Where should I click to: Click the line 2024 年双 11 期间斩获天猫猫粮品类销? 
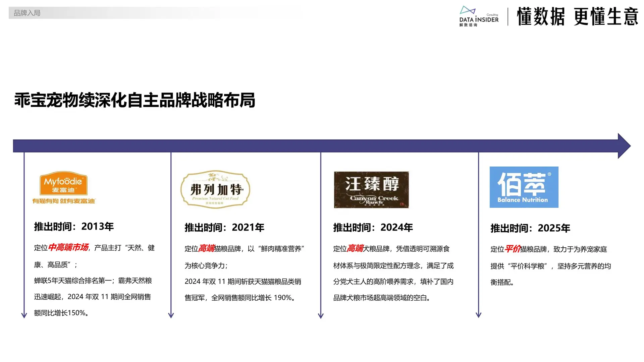(243, 282)
